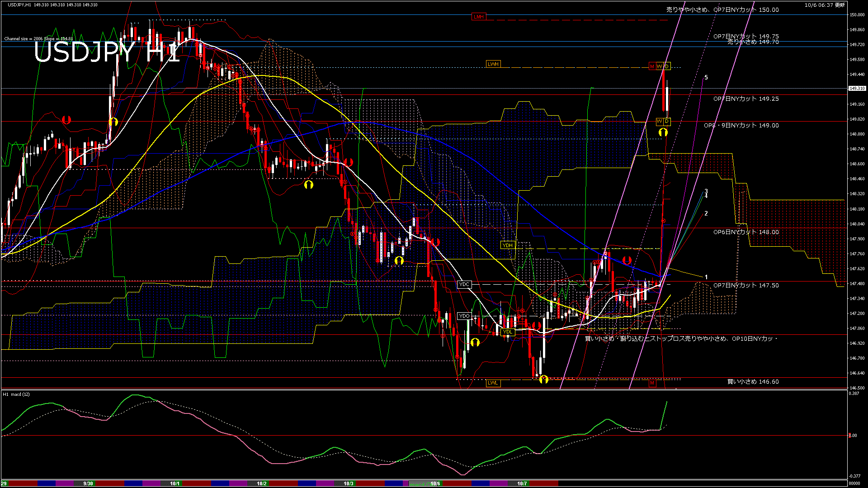Click yellow arrow marker below 149.00 W D boxes
The height and width of the screenshot is (488, 868).
pos(663,132)
